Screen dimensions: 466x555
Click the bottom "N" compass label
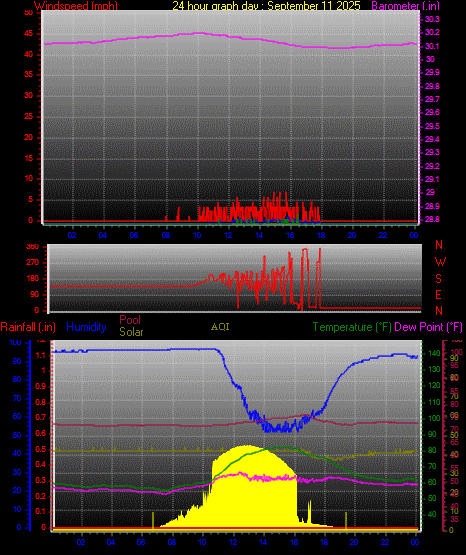point(439,311)
